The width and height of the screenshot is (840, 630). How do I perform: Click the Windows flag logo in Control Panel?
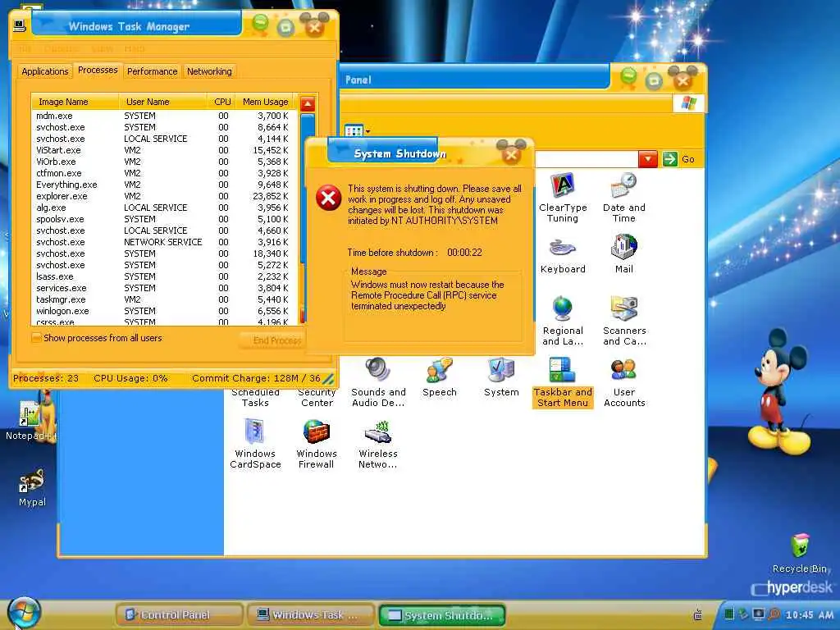[688, 103]
